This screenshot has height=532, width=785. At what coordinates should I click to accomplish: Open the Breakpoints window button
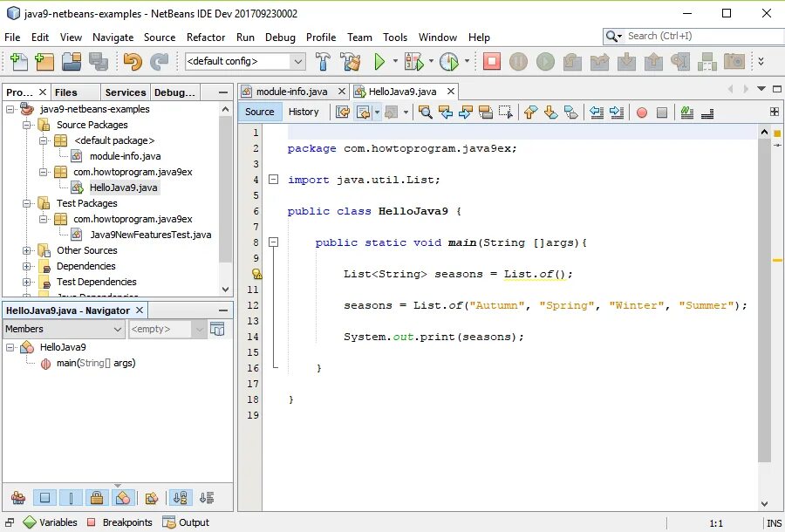click(120, 522)
